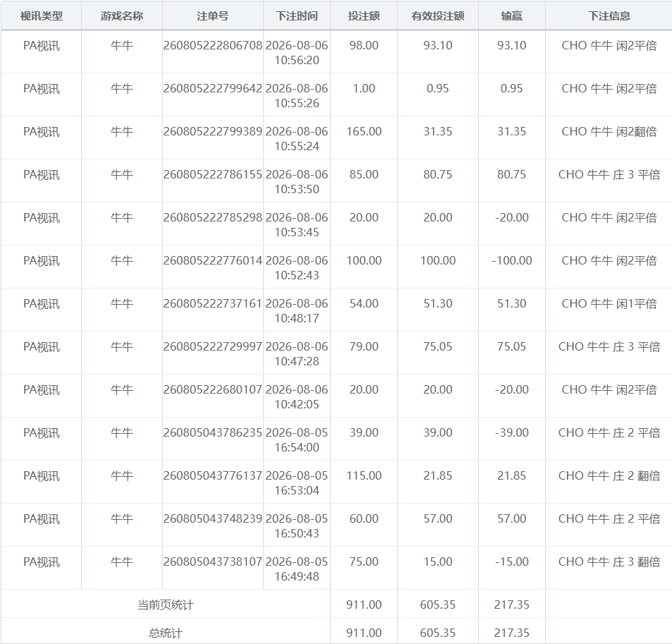Click the CHO 牛牛 庄 2 翻倍 bet info
Image resolution: width=672 pixels, height=644 pixels.
point(609,475)
